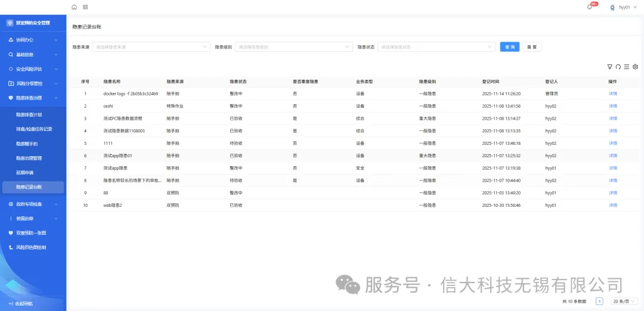The image size is (644, 311).
Task: Open the notification bell with 99+ badge
Action: point(590,7)
